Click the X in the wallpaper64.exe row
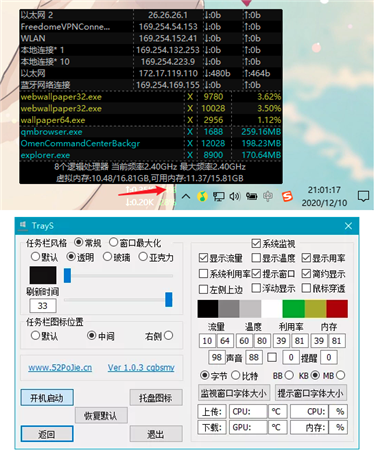Viewport: 375px width, 450px height. click(190, 120)
